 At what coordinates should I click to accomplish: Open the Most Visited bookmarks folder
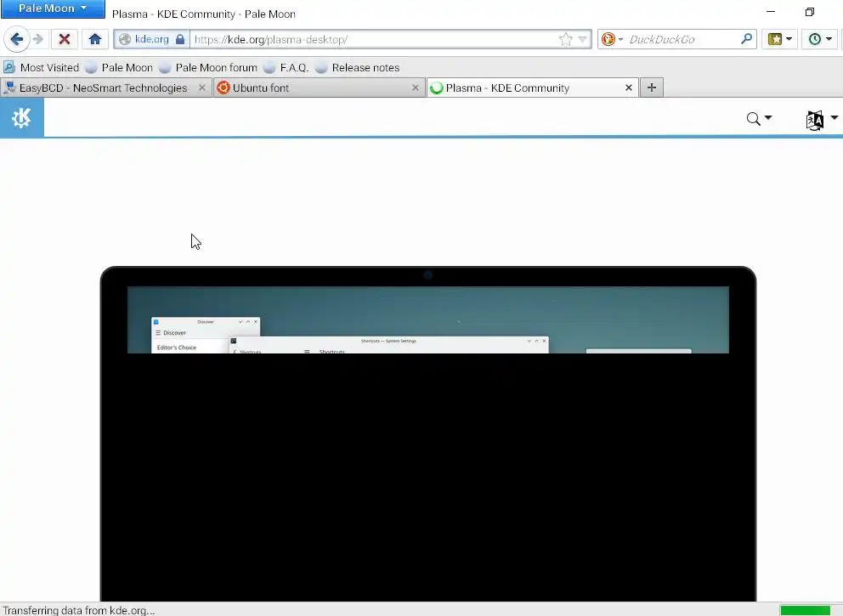click(x=42, y=68)
